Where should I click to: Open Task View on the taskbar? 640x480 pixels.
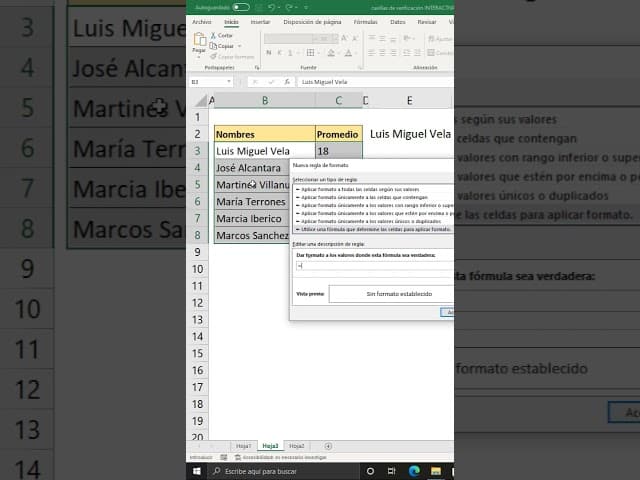[x=391, y=471]
